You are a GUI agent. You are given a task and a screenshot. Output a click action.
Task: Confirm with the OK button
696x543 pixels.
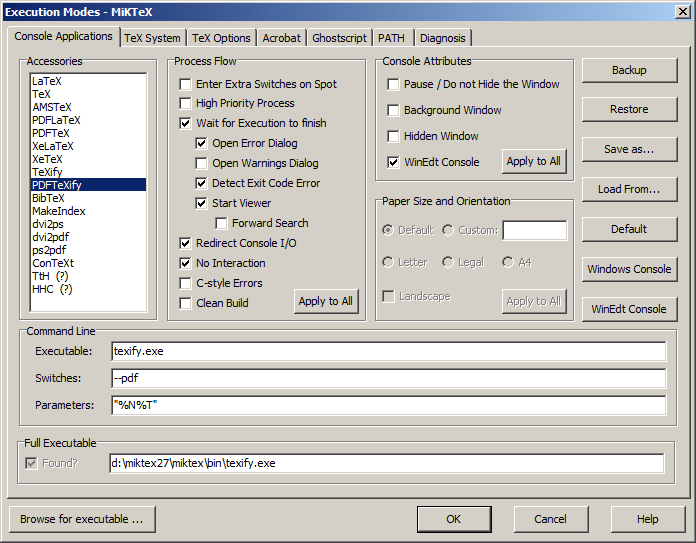click(454, 519)
